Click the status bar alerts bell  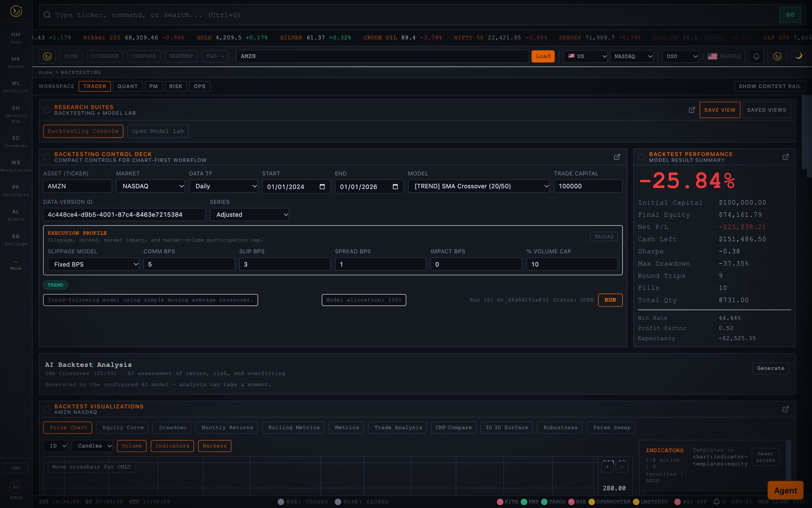716,502
